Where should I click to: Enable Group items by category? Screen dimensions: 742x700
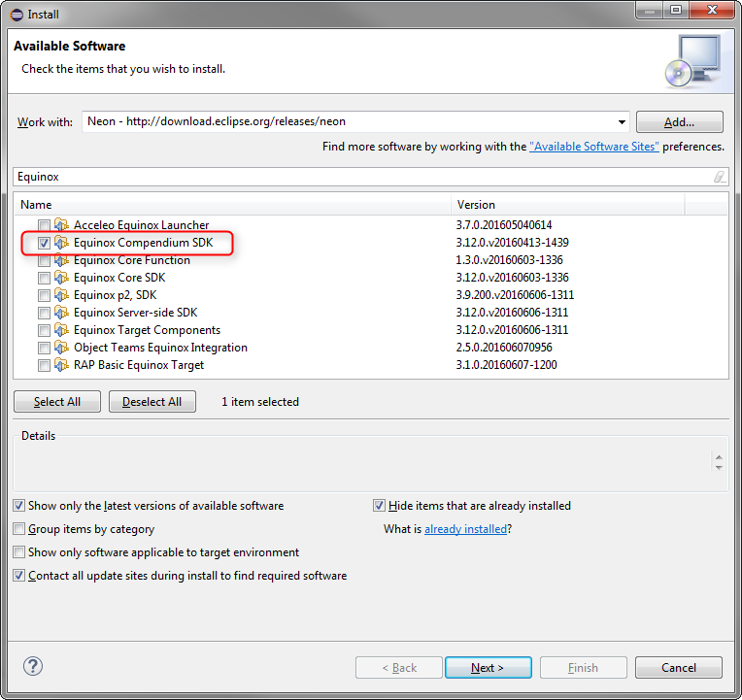pyautogui.click(x=18, y=529)
